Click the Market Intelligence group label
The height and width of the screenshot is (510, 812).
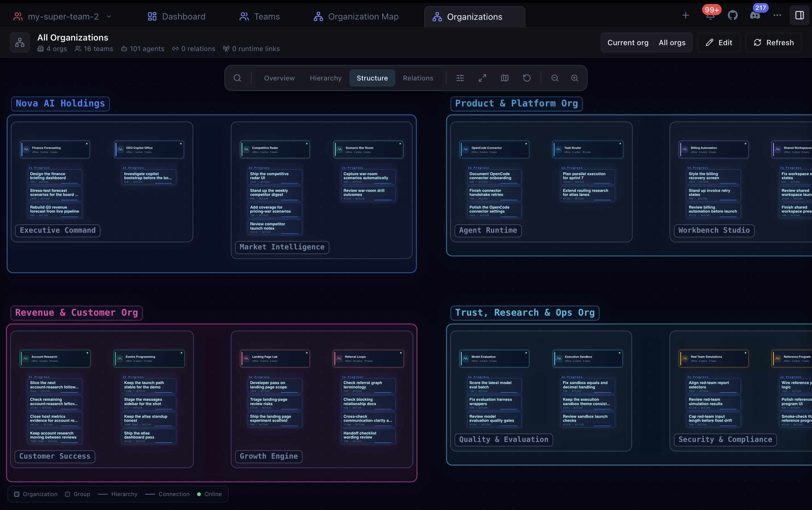[x=282, y=247]
